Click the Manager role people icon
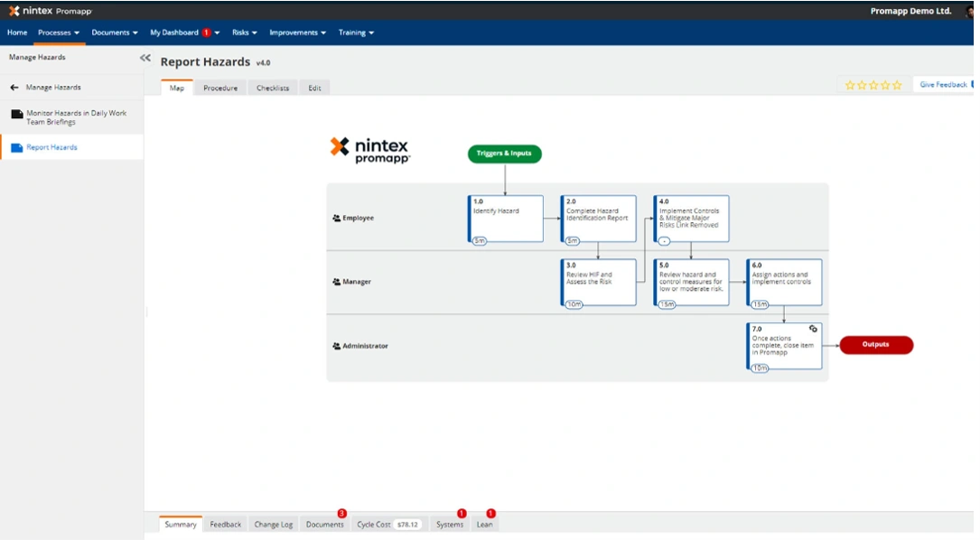The image size is (980, 540). 336,282
